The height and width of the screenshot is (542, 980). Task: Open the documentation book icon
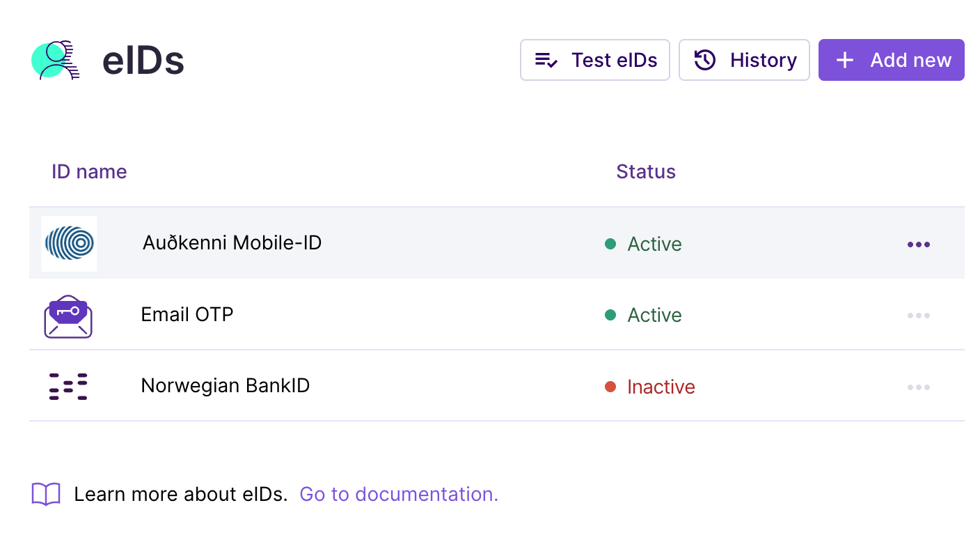coord(46,495)
